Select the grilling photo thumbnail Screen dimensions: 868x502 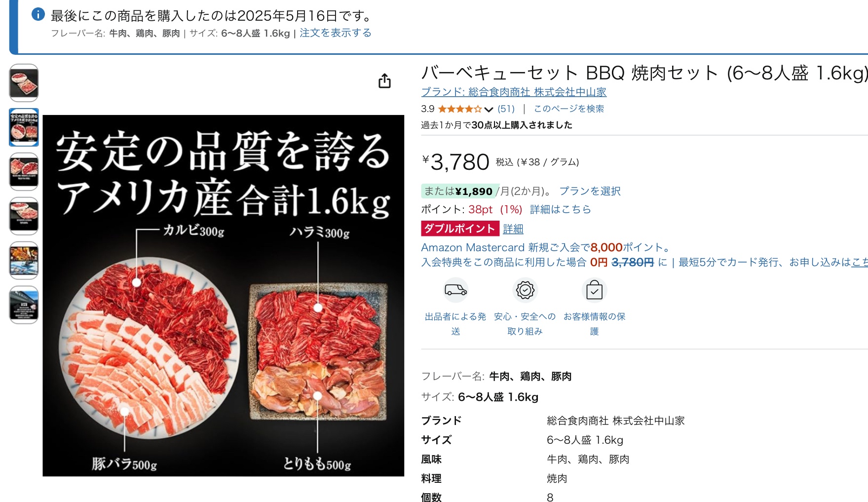[x=24, y=261]
